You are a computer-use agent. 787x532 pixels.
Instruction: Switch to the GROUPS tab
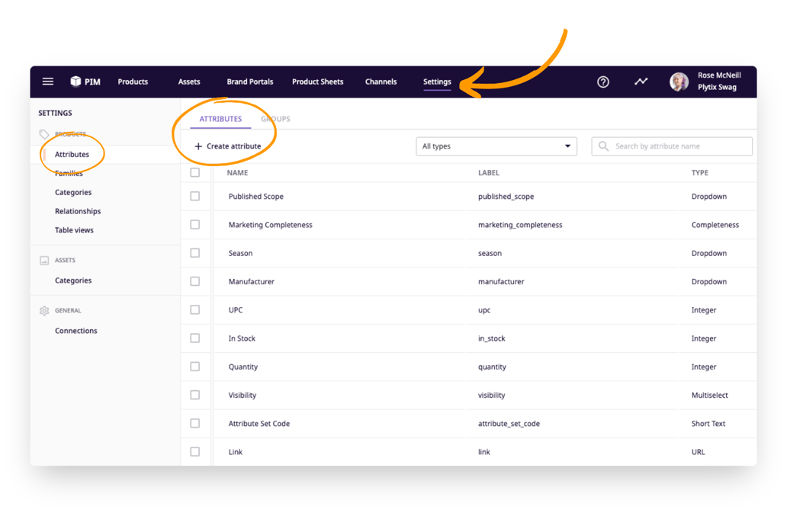[275, 119]
